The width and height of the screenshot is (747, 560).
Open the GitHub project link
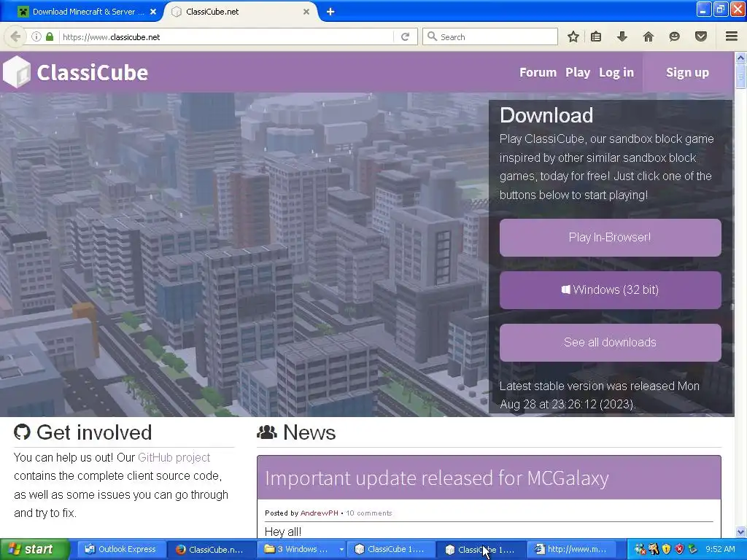coord(174,457)
